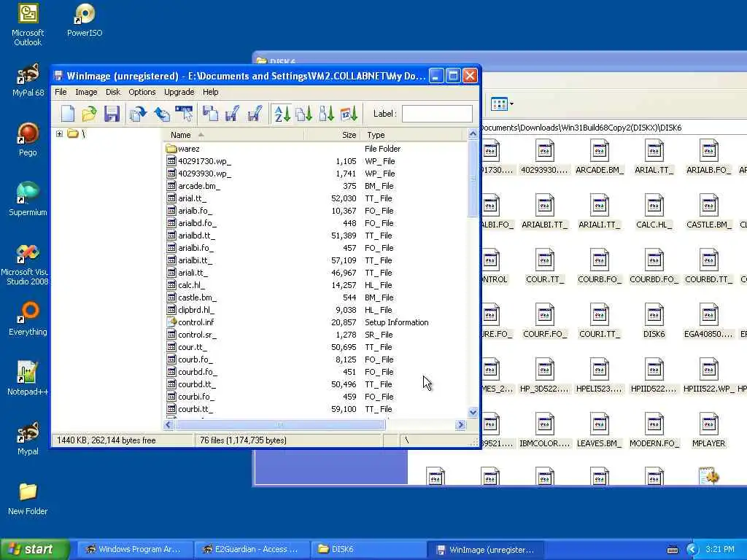This screenshot has width=747, height=560.
Task: Select CASTLE.BM_ file in DISK6 window
Action: 708,211
